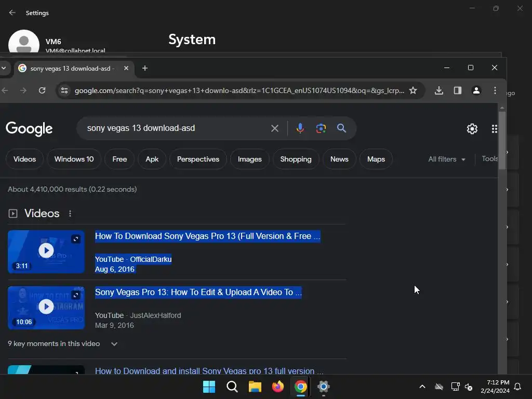Show hidden system tray icons chevron
532x399 pixels.
coord(422,387)
